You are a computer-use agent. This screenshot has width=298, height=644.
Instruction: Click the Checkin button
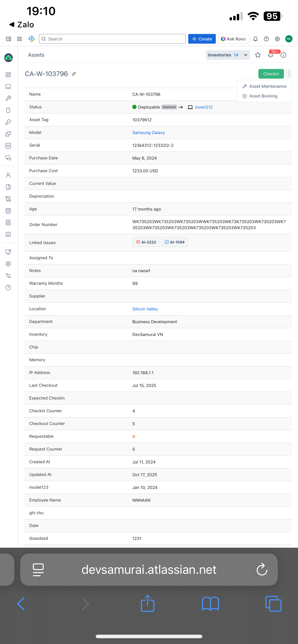[271, 74]
